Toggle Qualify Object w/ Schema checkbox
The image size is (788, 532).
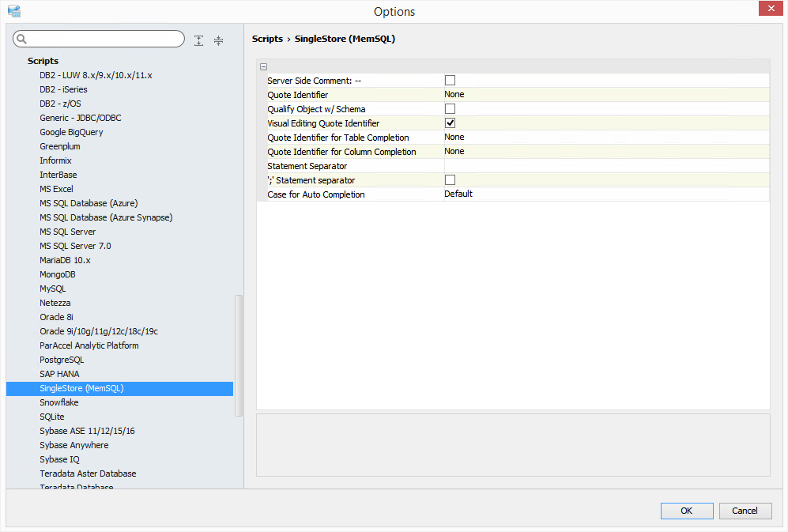click(x=450, y=109)
